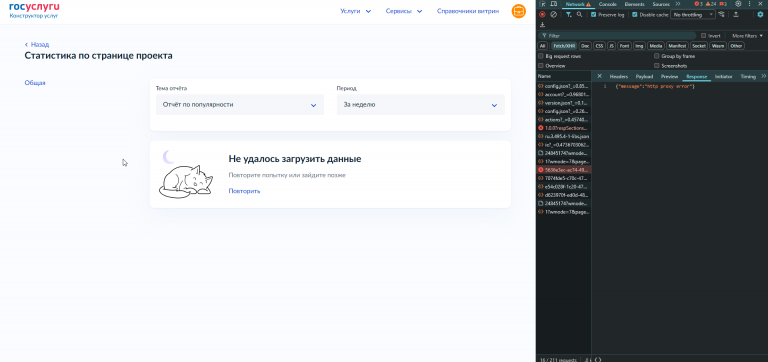Open DevTools settings gear icon
This screenshot has height=362, width=768.
pyautogui.click(x=738, y=4)
